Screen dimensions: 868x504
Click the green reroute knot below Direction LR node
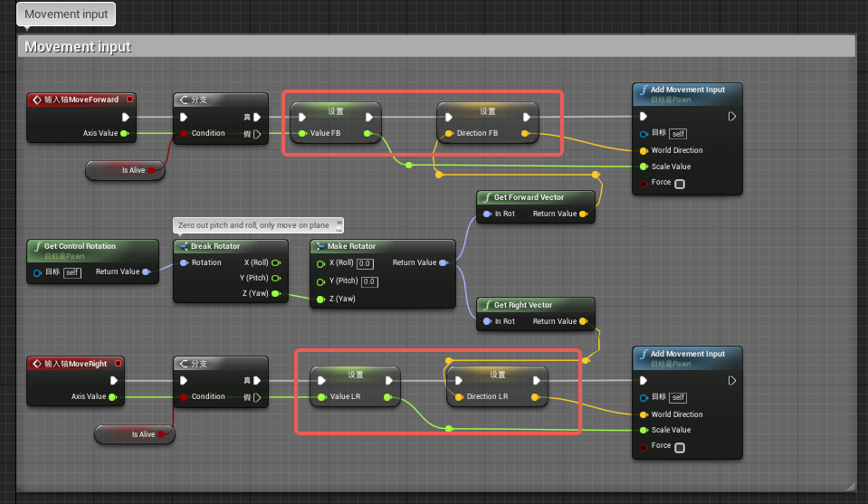[x=449, y=428]
